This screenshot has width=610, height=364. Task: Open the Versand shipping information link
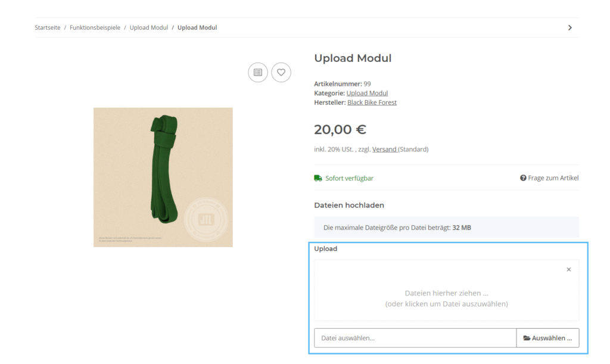coord(385,149)
